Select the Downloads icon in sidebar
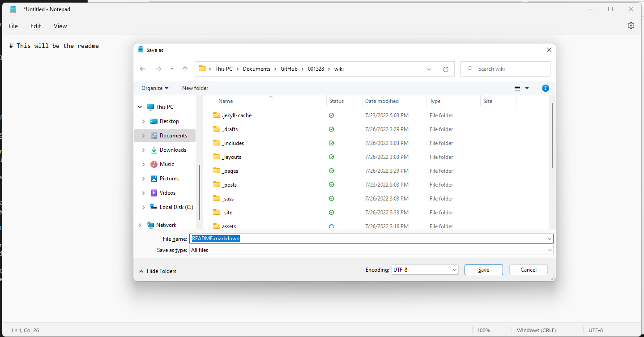Image resolution: width=644 pixels, height=337 pixels. (154, 150)
